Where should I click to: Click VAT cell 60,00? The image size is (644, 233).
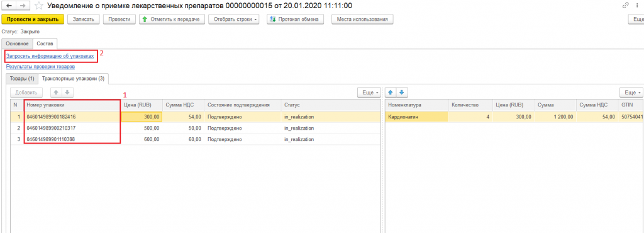pos(183,139)
